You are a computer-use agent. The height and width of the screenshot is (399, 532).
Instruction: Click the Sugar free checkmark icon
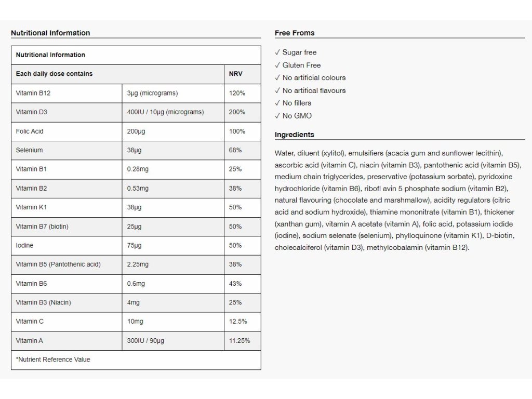(277, 52)
